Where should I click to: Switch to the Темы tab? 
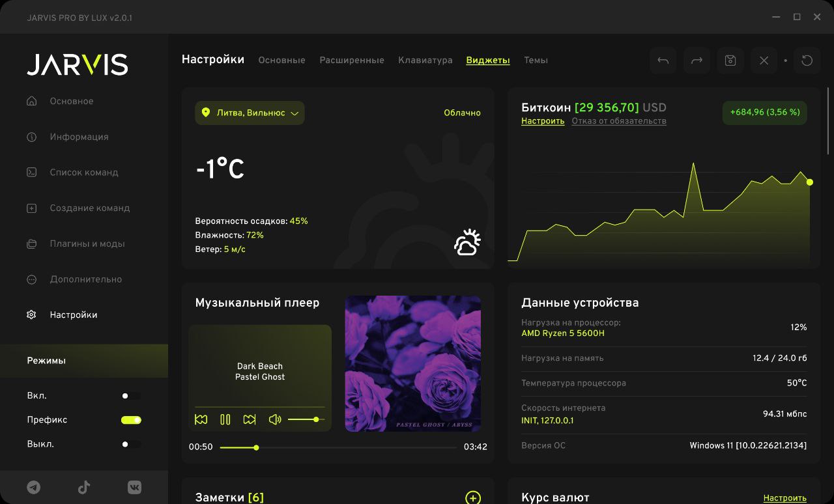click(536, 61)
